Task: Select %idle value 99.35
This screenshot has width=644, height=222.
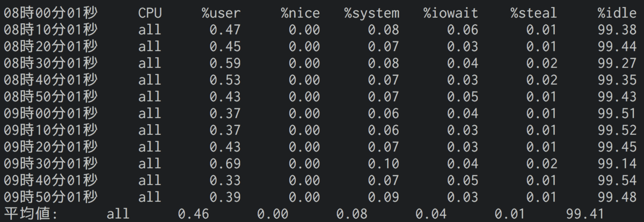Action: coord(617,80)
